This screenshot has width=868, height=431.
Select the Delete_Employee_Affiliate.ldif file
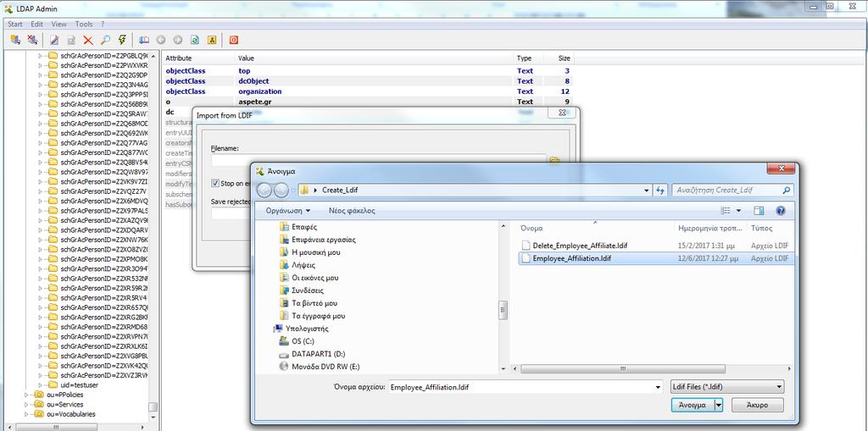click(x=655, y=245)
